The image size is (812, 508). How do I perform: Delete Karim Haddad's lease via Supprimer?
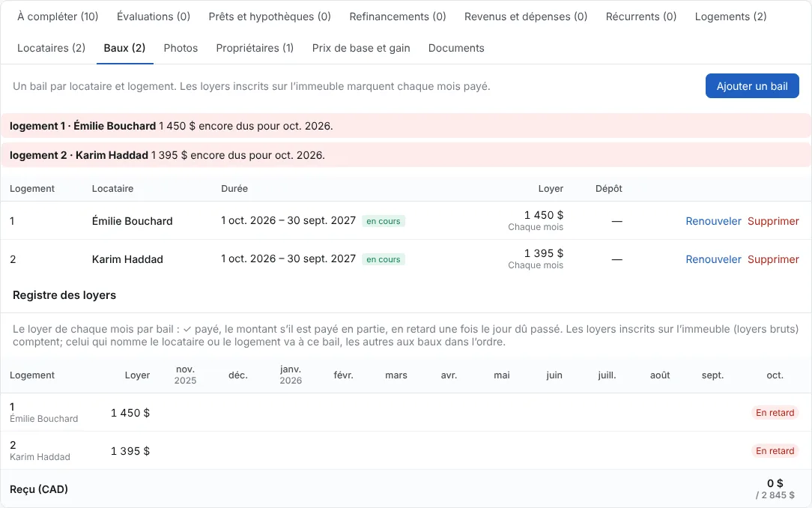773,259
